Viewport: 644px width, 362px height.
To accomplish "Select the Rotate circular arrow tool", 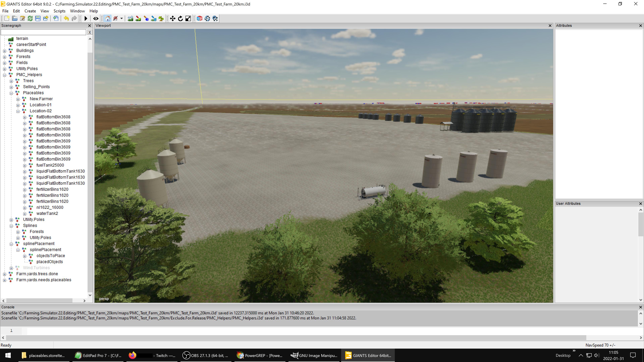I will pos(180,18).
